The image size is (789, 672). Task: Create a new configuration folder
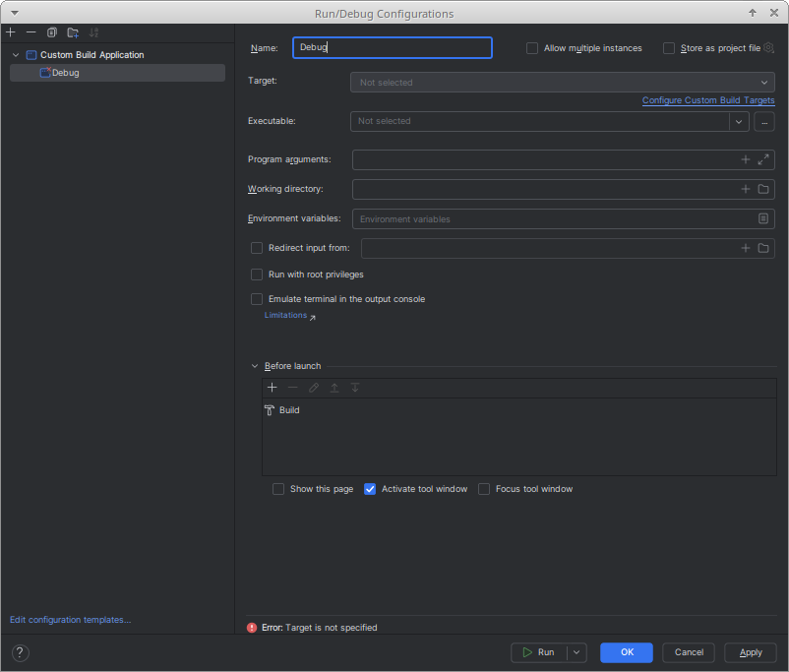73,32
